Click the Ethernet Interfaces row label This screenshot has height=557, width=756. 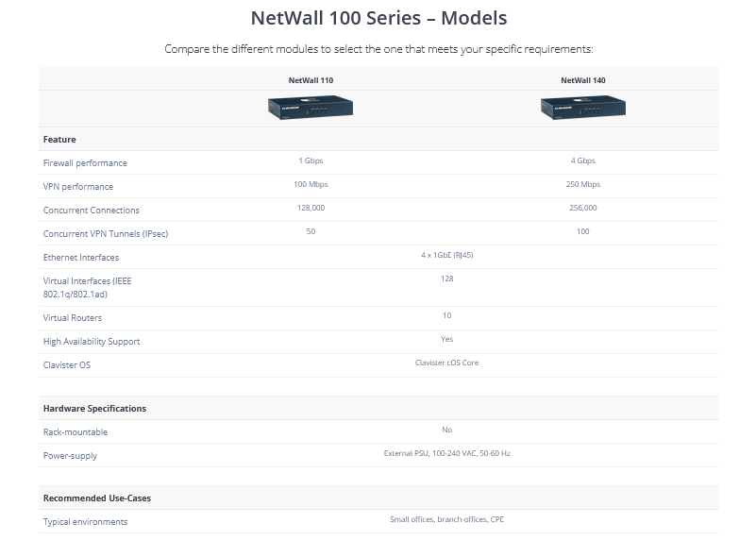point(81,258)
